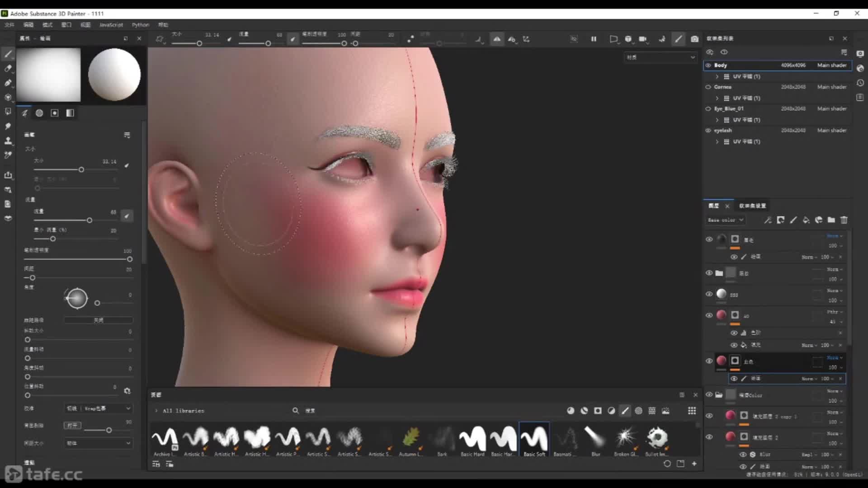Select the Material picker eyedropper tool

pyautogui.click(x=8, y=155)
